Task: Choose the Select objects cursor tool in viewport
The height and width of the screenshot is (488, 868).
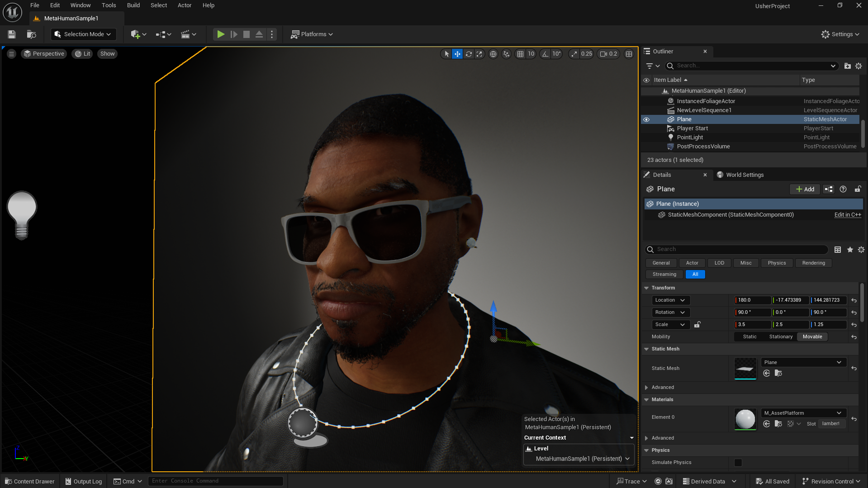Action: 446,54
